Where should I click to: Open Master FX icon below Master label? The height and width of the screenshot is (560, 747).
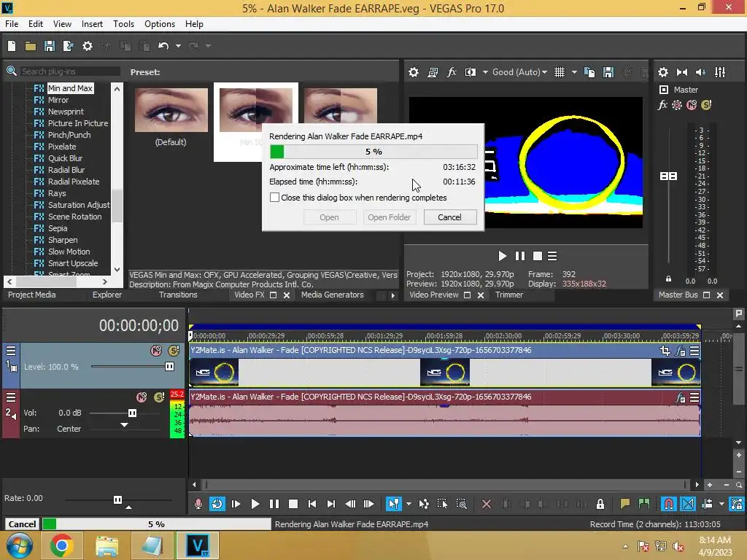click(x=662, y=105)
